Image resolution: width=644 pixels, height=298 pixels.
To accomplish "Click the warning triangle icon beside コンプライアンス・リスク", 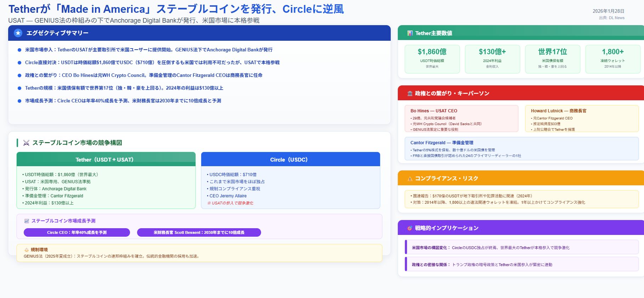I will 410,179.
